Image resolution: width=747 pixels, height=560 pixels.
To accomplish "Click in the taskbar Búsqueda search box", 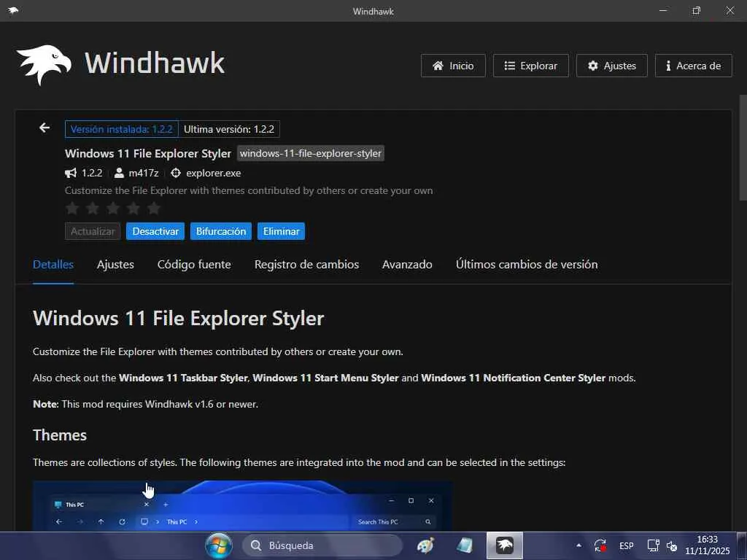I will [x=322, y=545].
